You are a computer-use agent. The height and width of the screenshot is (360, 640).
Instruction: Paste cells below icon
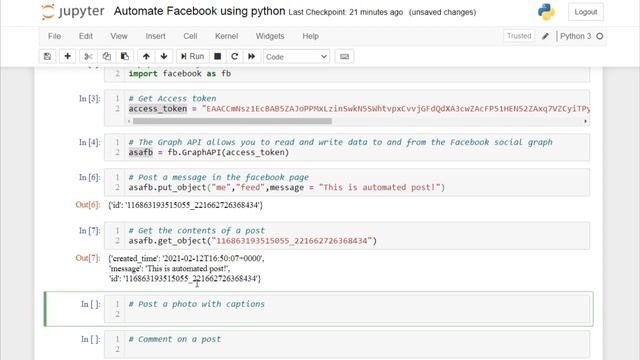click(125, 56)
